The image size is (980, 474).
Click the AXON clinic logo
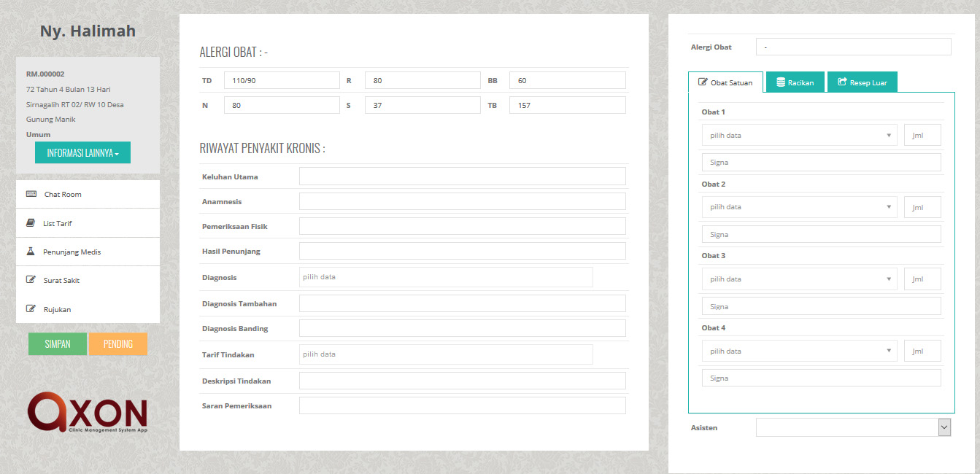point(88,413)
